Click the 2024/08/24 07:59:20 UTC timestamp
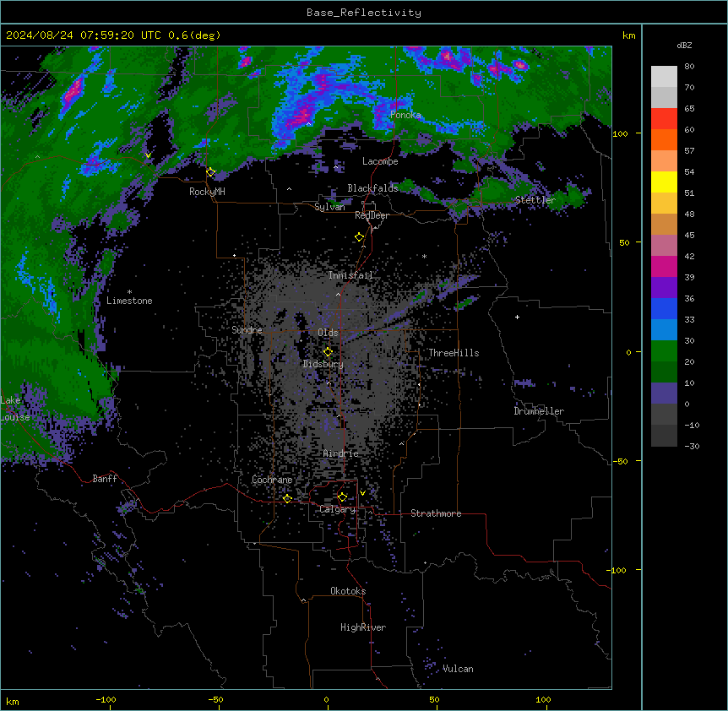This screenshot has width=728, height=711. 84,35
